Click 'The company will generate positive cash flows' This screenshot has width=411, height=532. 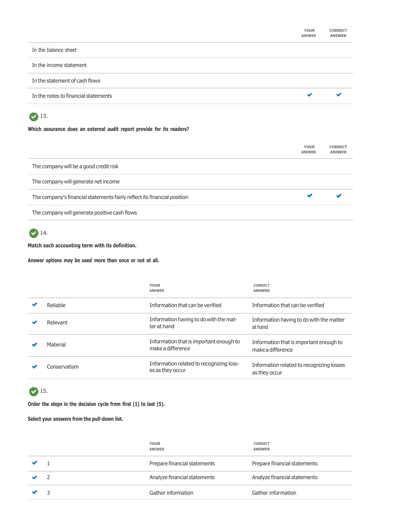click(85, 213)
